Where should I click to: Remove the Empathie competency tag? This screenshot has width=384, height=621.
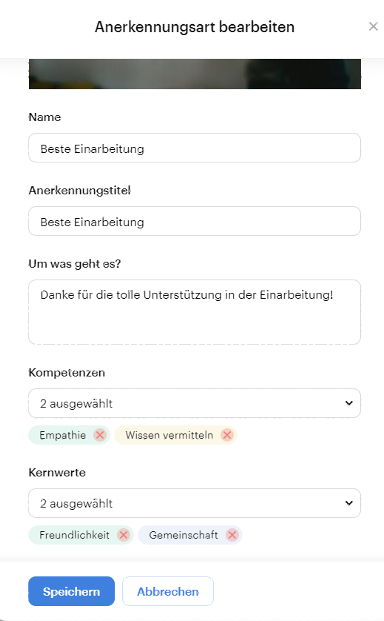click(100, 435)
